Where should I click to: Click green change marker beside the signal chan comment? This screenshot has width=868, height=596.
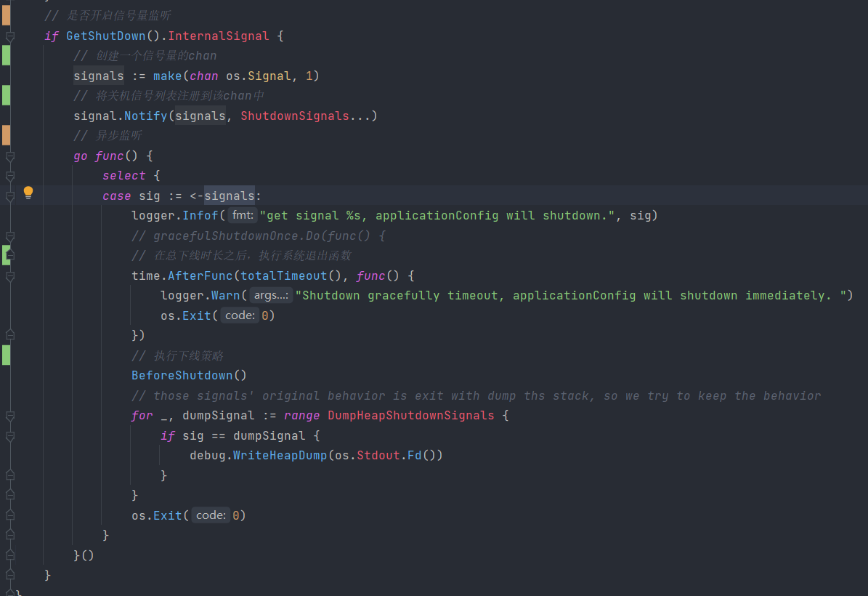tap(6, 55)
